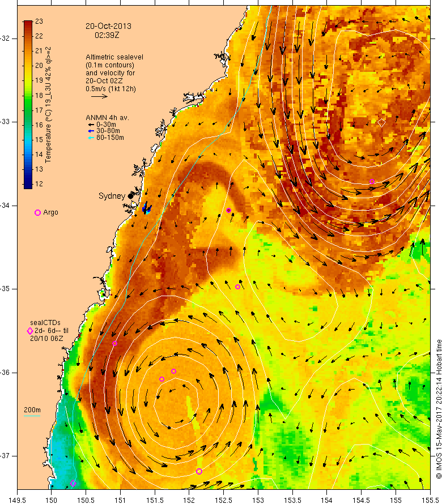Click the '20-Oct-2013' date text

(x=108, y=26)
